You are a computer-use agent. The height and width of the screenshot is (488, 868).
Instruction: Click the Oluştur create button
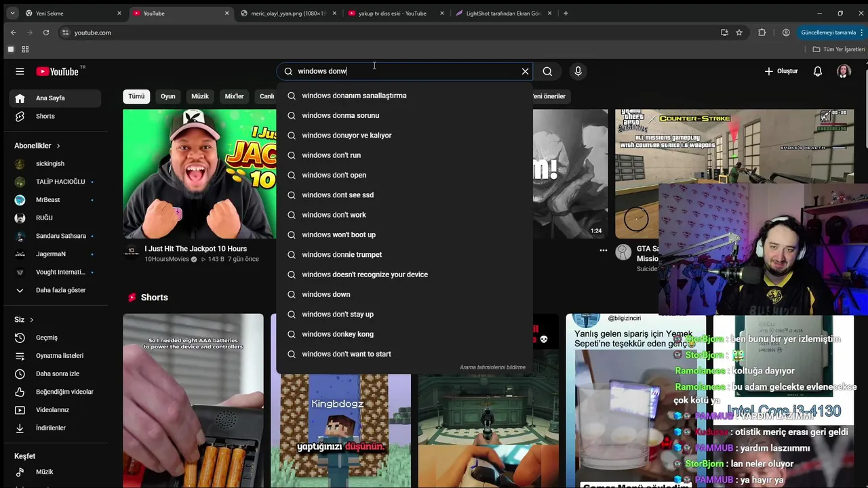pyautogui.click(x=781, y=71)
